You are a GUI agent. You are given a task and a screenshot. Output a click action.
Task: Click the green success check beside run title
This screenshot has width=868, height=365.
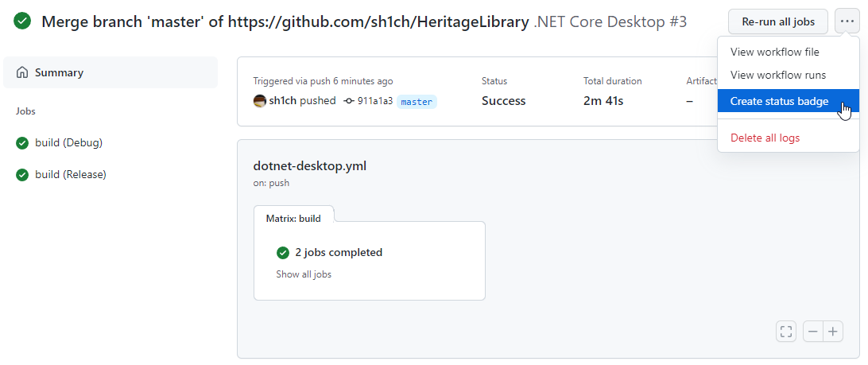point(22,21)
